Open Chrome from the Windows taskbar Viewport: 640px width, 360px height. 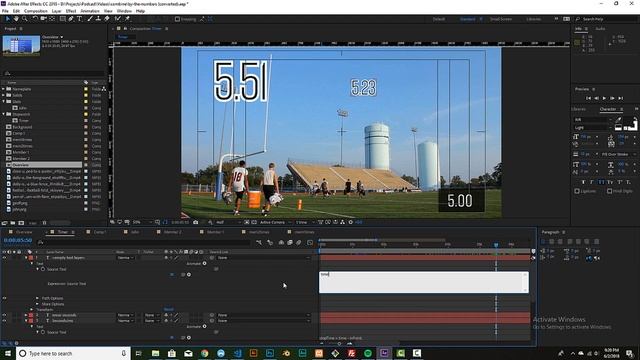click(x=204, y=353)
